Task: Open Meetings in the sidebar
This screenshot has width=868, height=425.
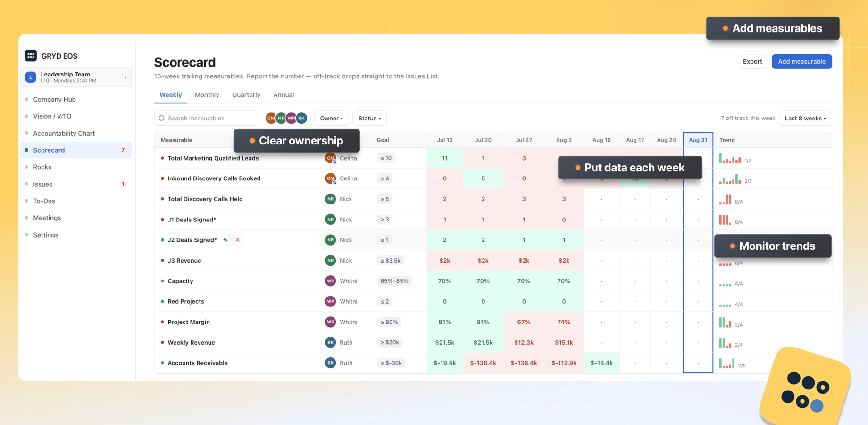Action: click(76, 218)
